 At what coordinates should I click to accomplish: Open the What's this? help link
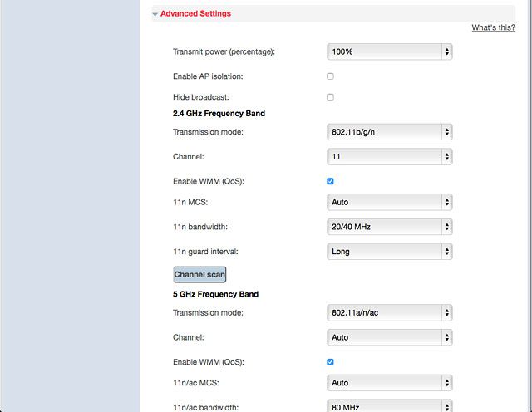(x=493, y=27)
